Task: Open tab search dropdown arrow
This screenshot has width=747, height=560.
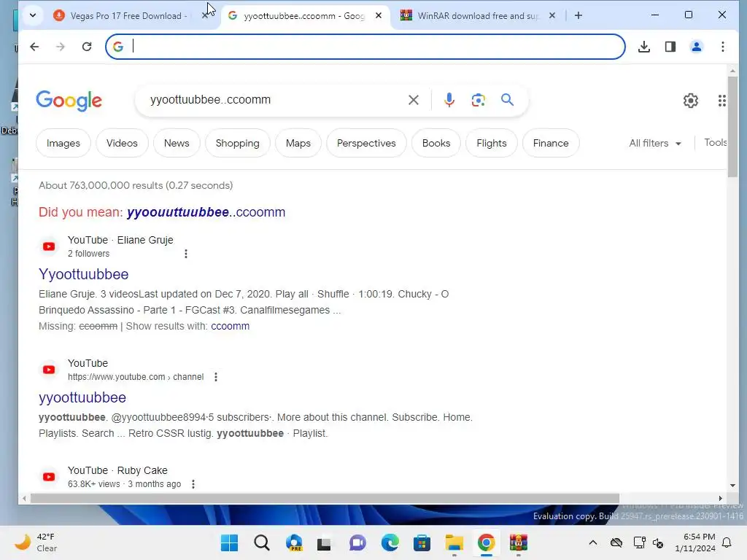Action: pos(32,16)
